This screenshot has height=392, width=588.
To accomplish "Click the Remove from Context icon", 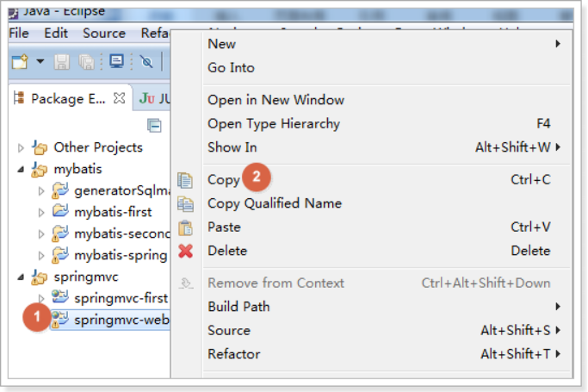I will coord(186,283).
